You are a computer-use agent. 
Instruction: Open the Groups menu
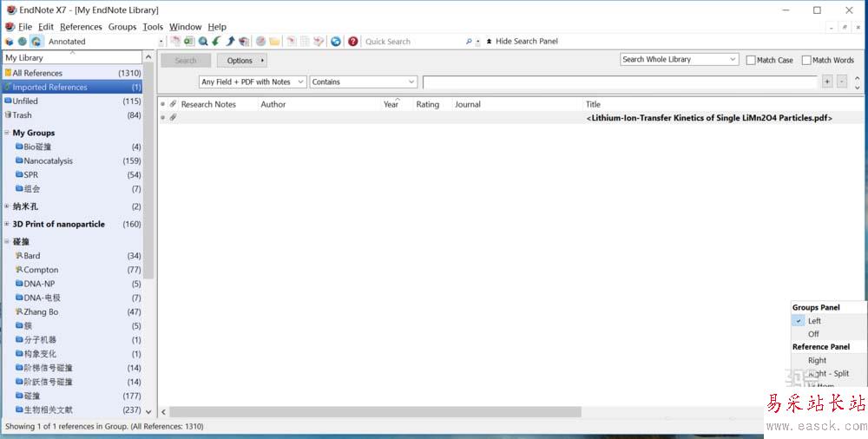(x=122, y=27)
